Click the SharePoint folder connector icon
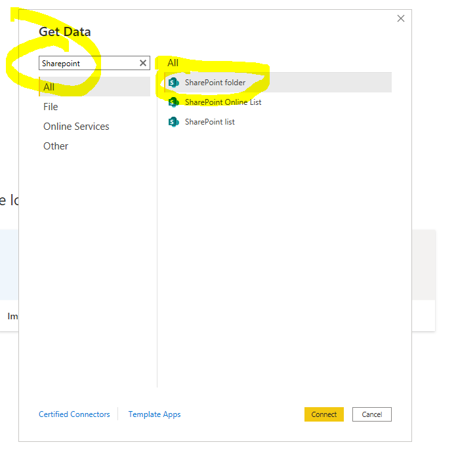 (x=174, y=82)
